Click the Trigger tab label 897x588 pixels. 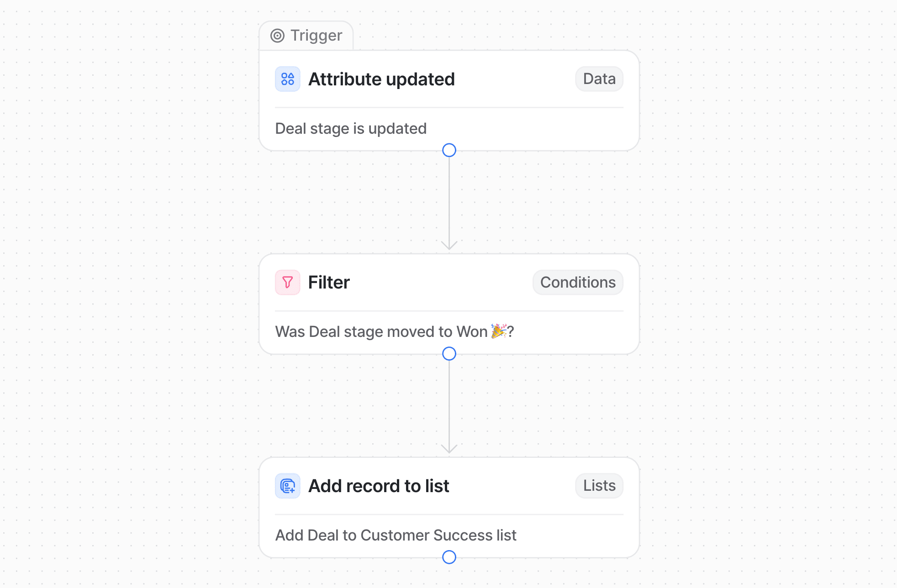tap(316, 36)
